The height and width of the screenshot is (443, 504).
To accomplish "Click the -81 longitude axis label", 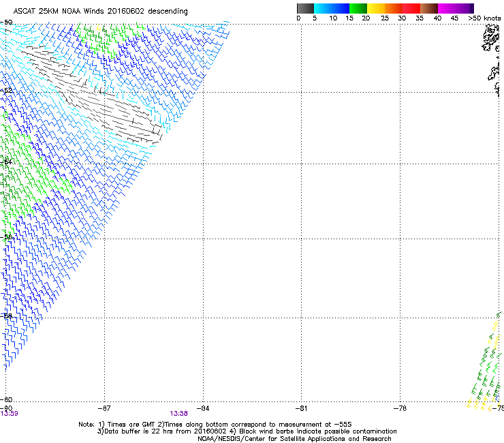I will click(301, 408).
